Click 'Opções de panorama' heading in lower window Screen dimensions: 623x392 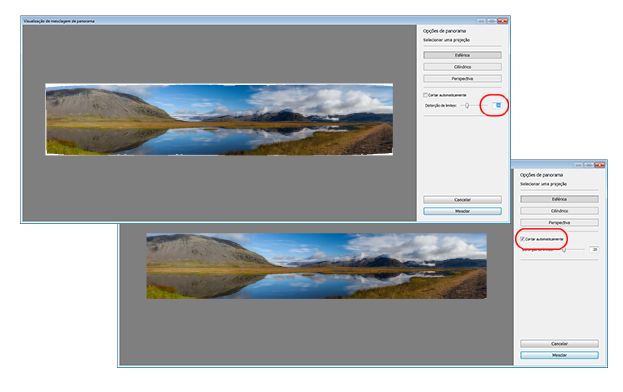click(x=542, y=175)
